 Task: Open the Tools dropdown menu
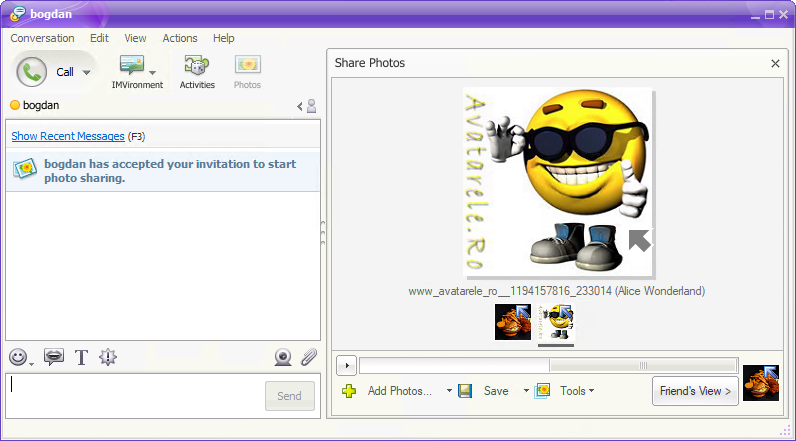click(577, 391)
